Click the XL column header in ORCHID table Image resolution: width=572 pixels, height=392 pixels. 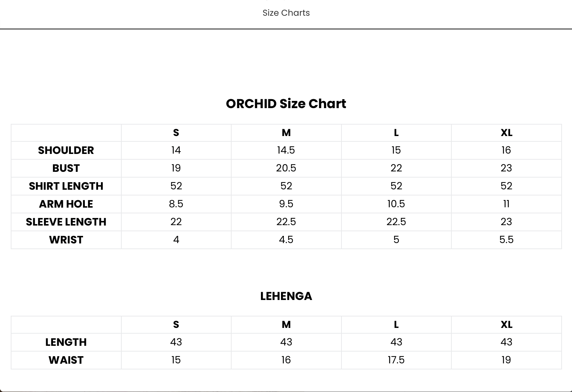(506, 133)
